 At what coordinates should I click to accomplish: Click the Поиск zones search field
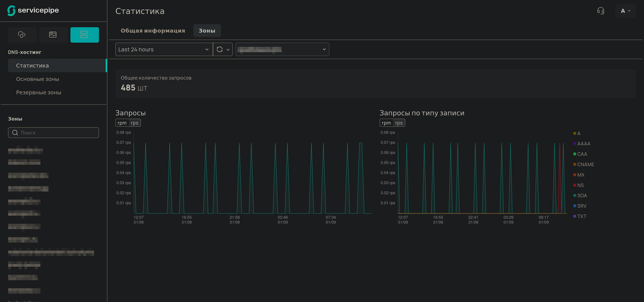click(x=58, y=133)
